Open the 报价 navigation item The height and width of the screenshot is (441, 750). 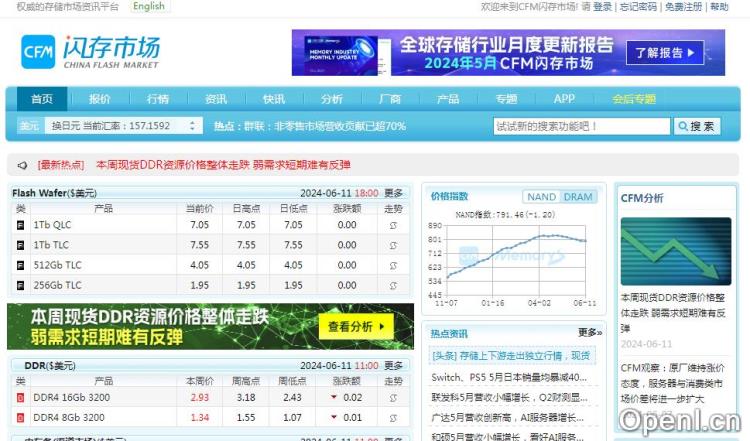point(99,99)
